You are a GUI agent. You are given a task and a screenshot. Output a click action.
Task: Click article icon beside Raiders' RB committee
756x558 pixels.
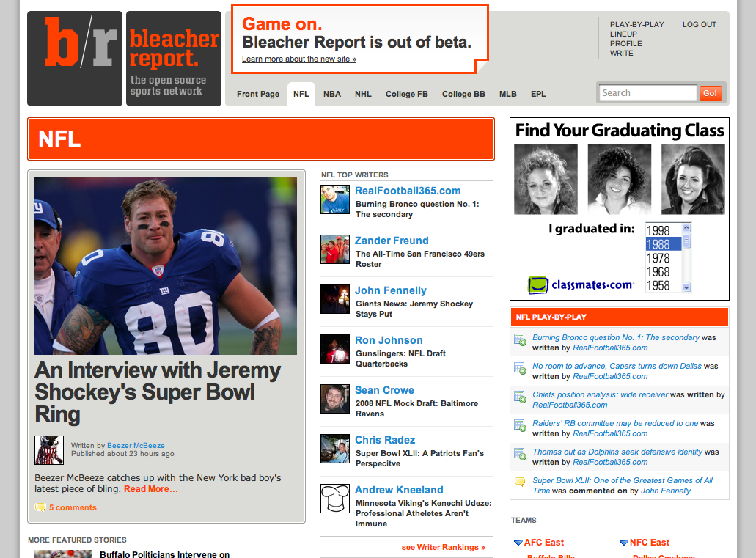pos(520,425)
